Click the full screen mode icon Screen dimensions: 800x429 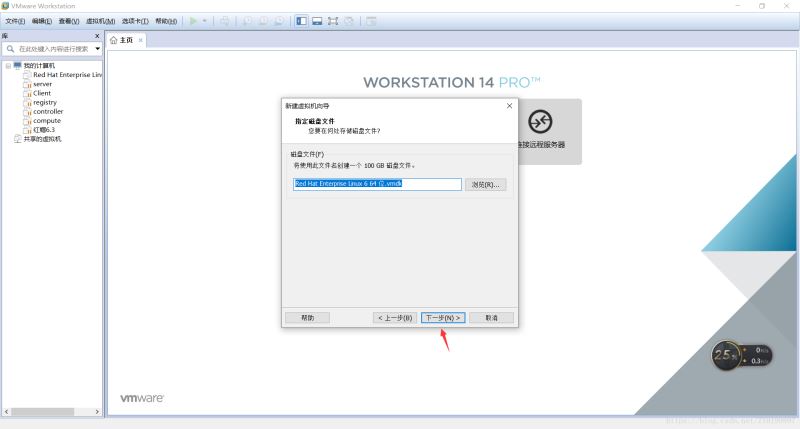pos(333,21)
